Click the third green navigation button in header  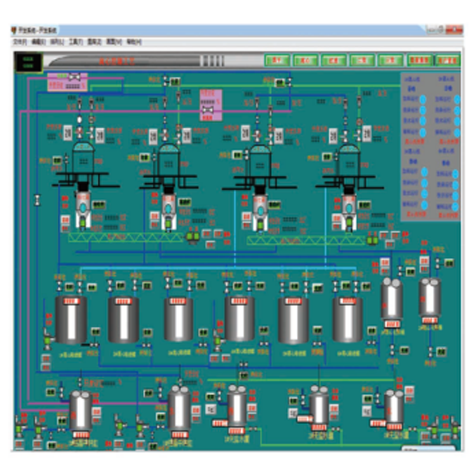pyautogui.click(x=333, y=60)
